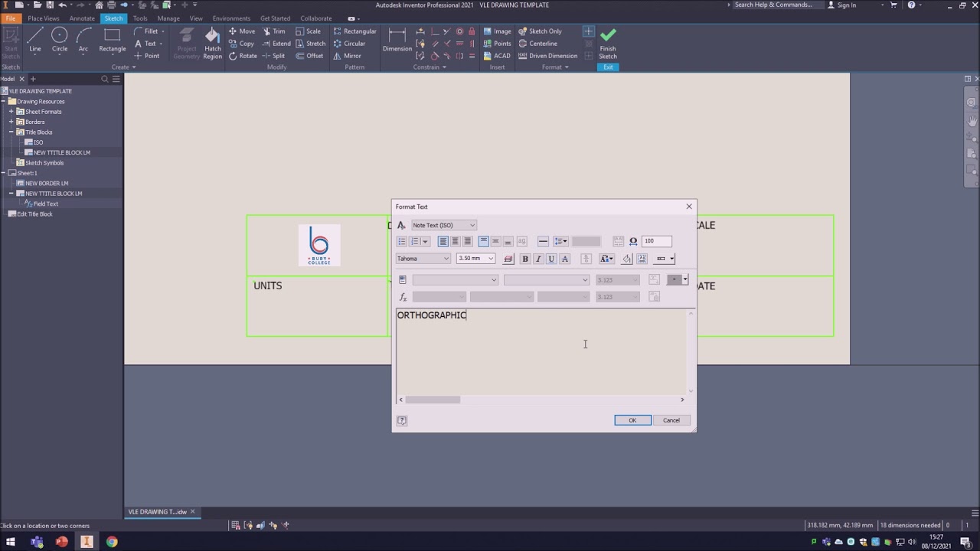Click the Driven Dimension button
This screenshot has height=551, width=980.
click(x=547, y=56)
